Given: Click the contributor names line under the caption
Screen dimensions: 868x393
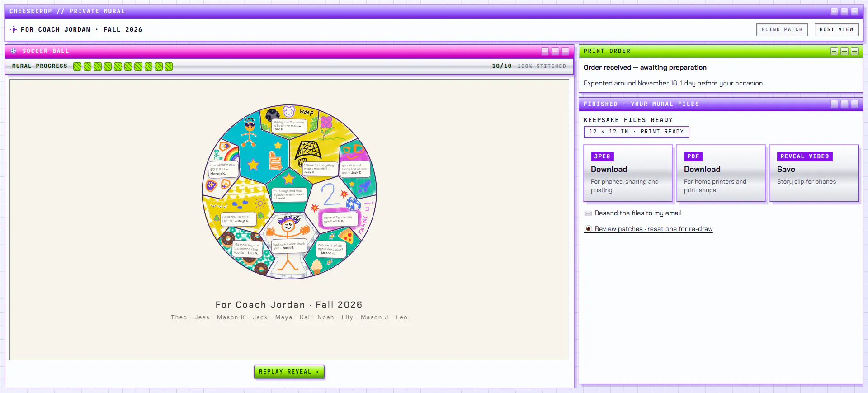Looking at the screenshot, I should [289, 317].
